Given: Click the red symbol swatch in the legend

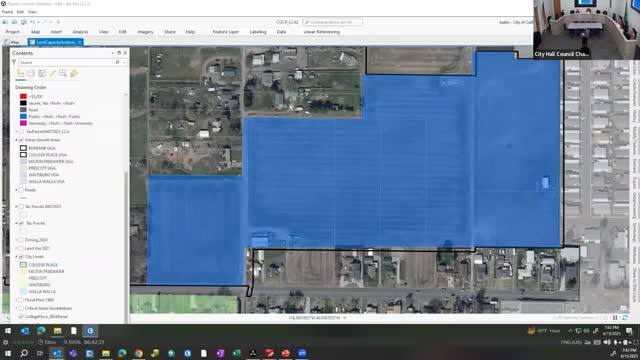Looking at the screenshot, I should click(23, 97).
